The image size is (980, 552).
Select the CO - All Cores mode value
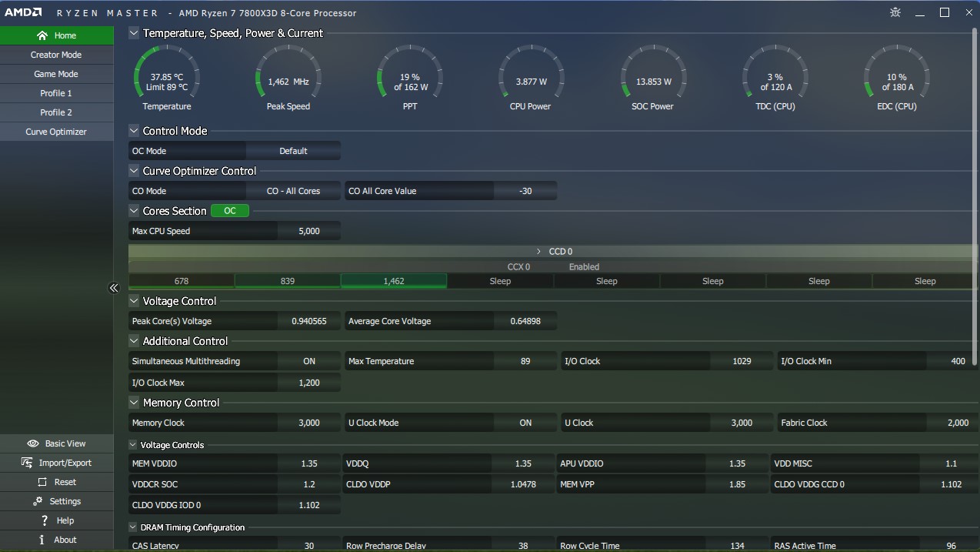coord(293,191)
